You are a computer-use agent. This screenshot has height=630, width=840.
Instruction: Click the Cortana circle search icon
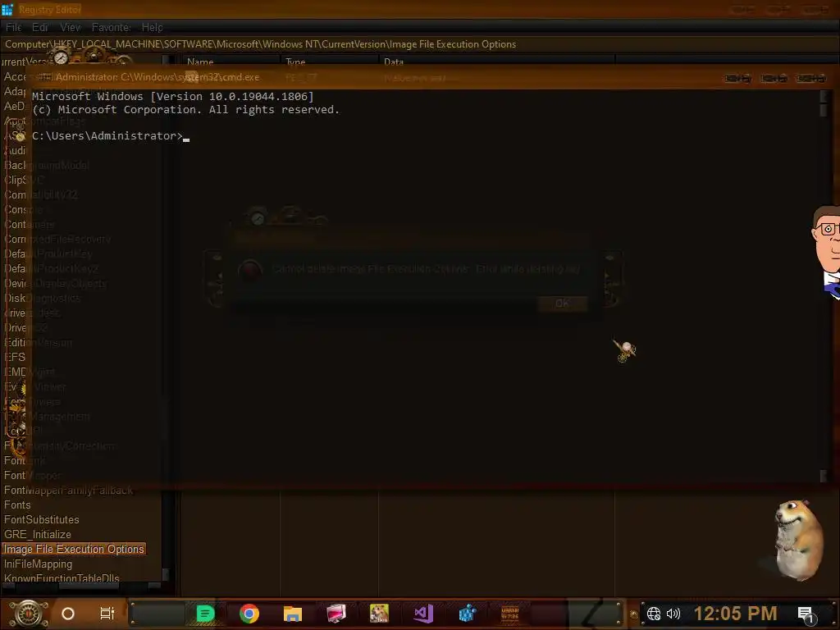pyautogui.click(x=68, y=614)
